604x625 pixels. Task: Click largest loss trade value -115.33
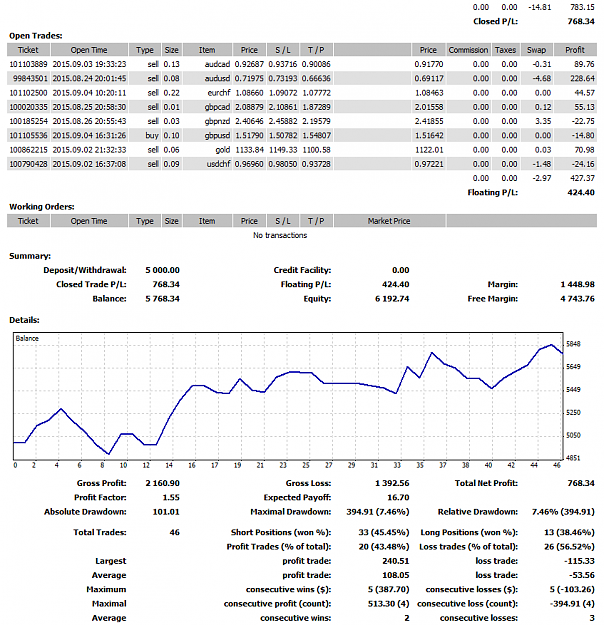pos(579,562)
